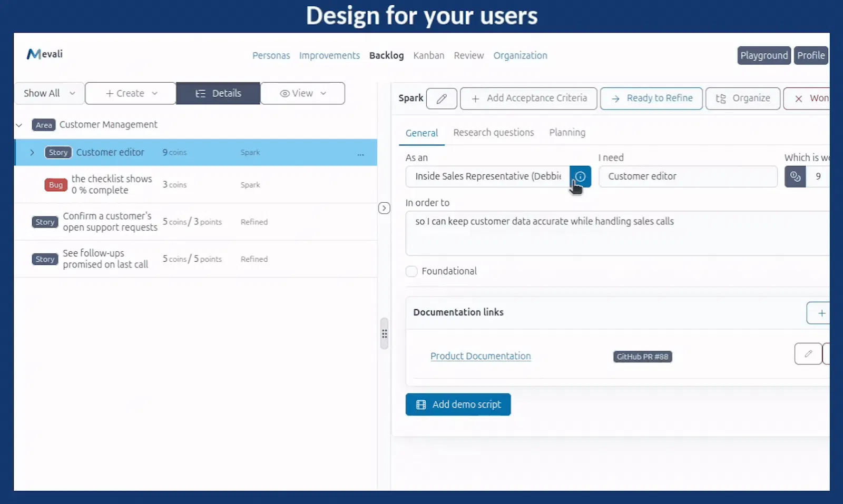Click the Ready to Refine button
843x504 pixels.
pyautogui.click(x=651, y=98)
